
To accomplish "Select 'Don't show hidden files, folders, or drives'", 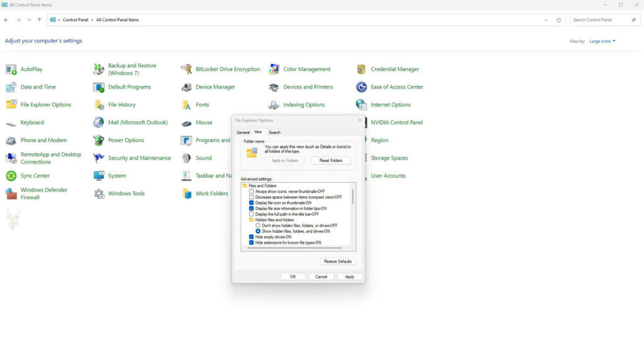I will pos(258,226).
